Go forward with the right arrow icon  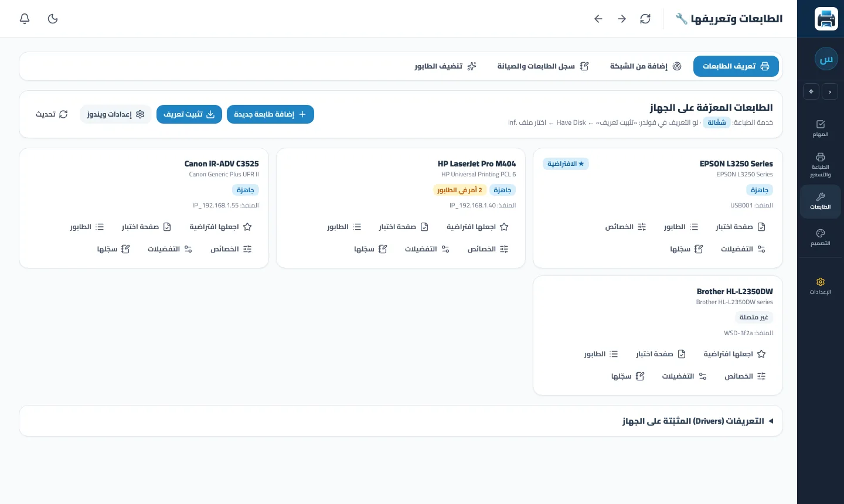[622, 19]
